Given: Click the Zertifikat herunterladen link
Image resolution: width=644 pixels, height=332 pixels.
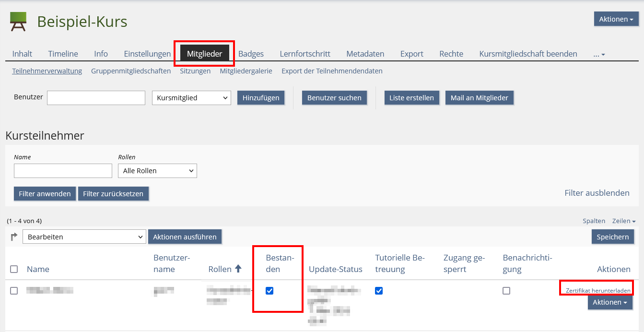Looking at the screenshot, I should 598,291.
